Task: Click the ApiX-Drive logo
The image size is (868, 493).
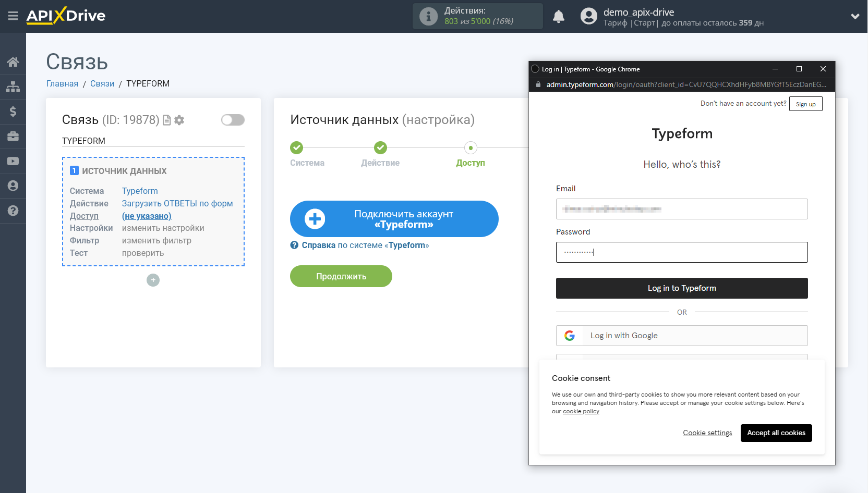Action: [66, 16]
